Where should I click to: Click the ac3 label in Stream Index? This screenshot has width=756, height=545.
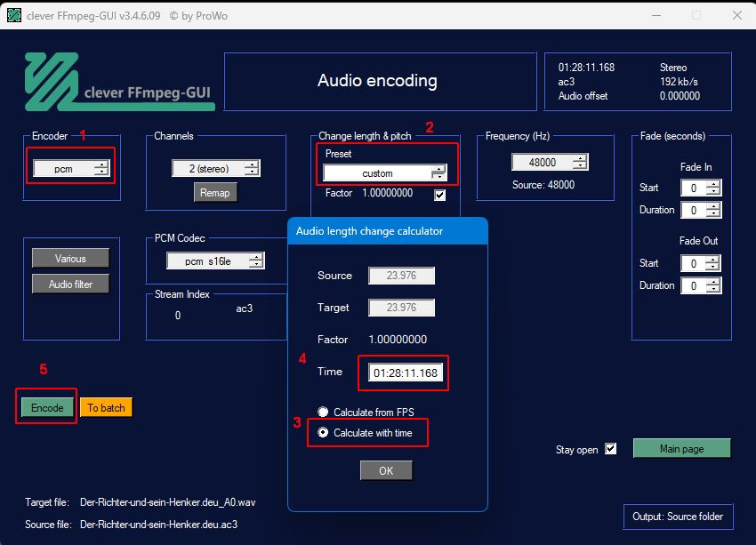245,309
